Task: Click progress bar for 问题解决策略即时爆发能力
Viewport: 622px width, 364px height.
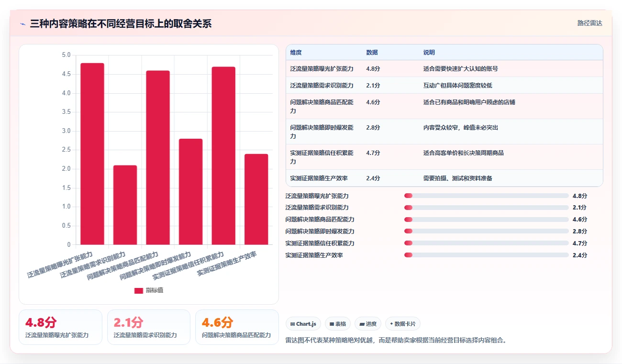Action: coord(486,232)
